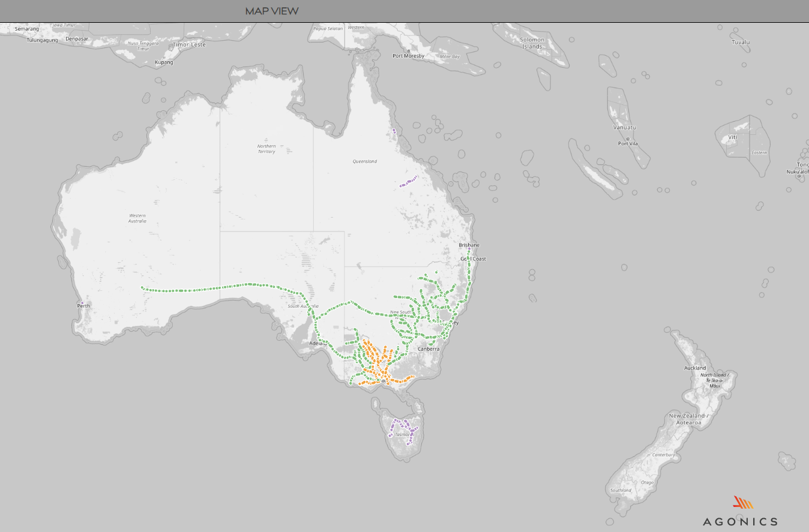
Task: Click the Timor-Leste label
Action: [189, 44]
